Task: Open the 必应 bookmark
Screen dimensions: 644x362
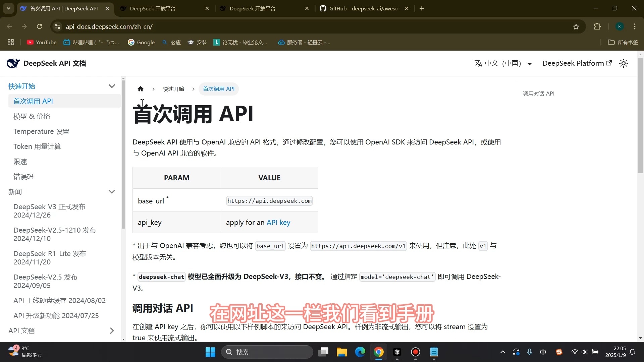Action: [x=171, y=42]
